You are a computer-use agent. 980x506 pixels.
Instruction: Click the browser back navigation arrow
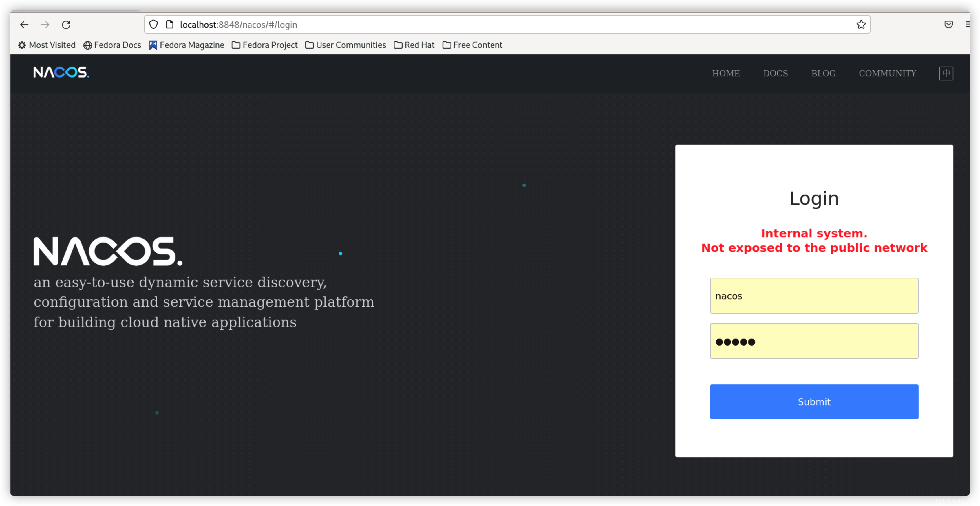[23, 25]
